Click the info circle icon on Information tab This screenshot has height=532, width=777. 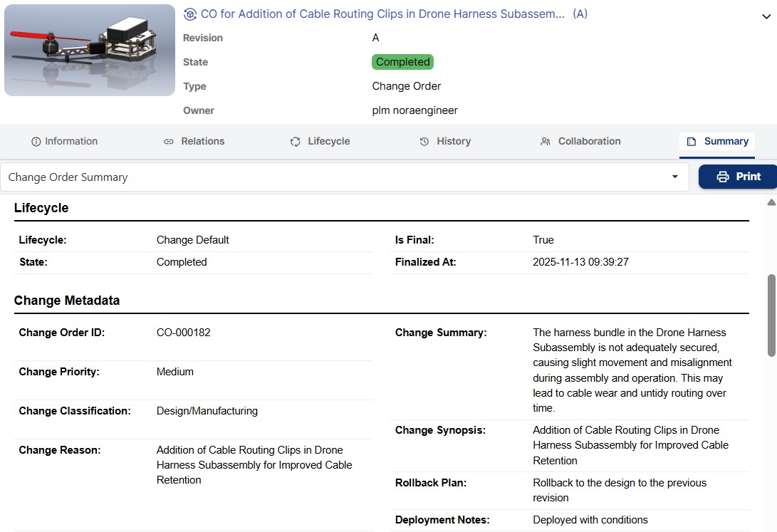pos(36,142)
